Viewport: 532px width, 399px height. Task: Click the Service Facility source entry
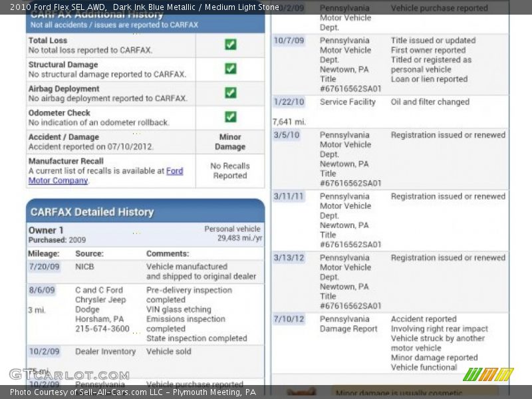347,102
